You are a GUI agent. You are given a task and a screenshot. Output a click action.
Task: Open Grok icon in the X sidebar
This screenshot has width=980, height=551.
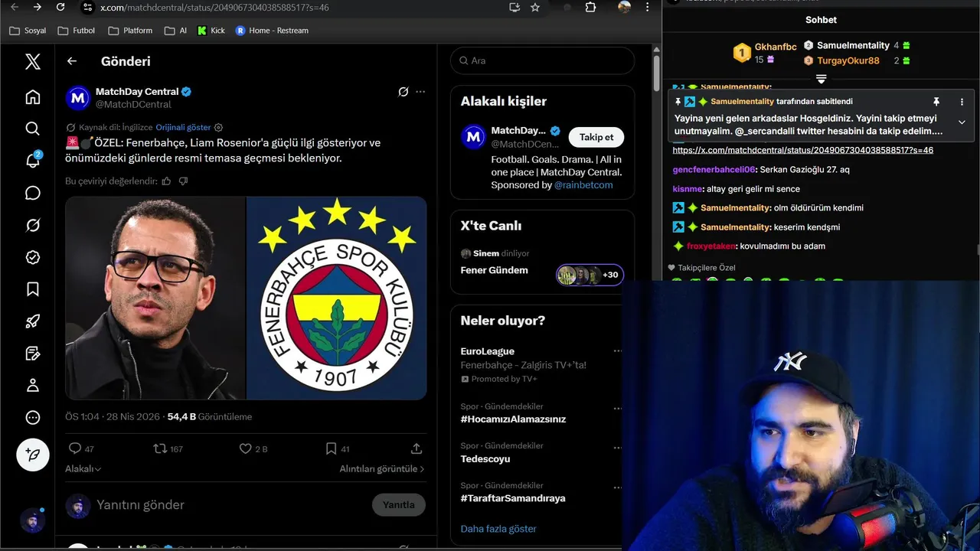32,225
